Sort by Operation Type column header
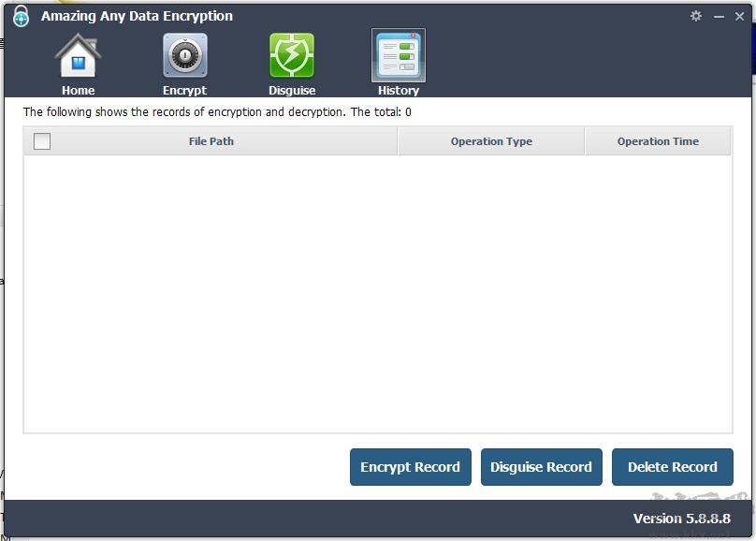 coord(491,141)
